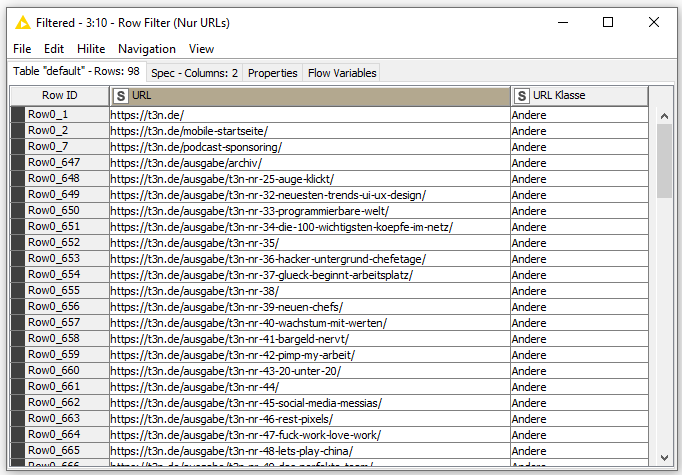Click the Andere cell in row Row0_664
Viewport: 682px width, 475px height.
pos(579,435)
